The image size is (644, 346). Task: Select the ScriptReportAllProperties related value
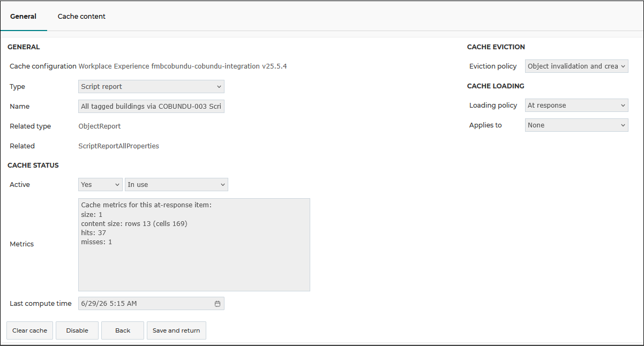(119, 146)
